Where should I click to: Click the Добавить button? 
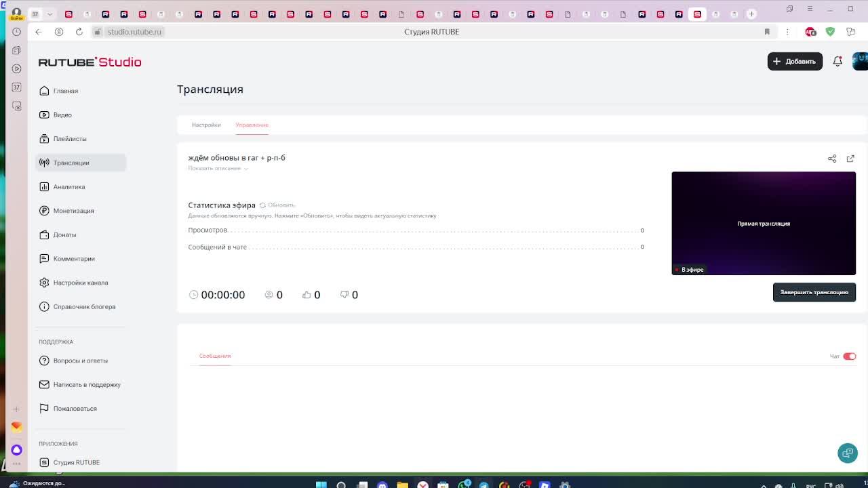795,61
